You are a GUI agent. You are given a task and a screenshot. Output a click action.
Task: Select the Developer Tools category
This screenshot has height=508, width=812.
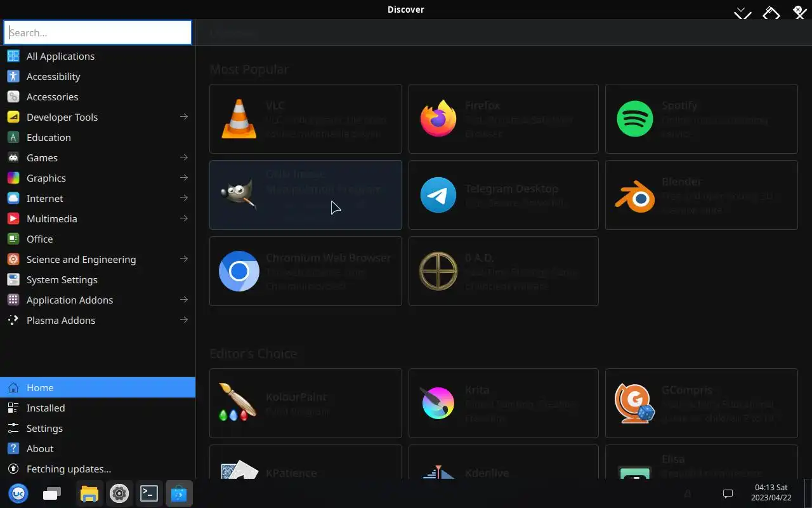[x=98, y=117]
